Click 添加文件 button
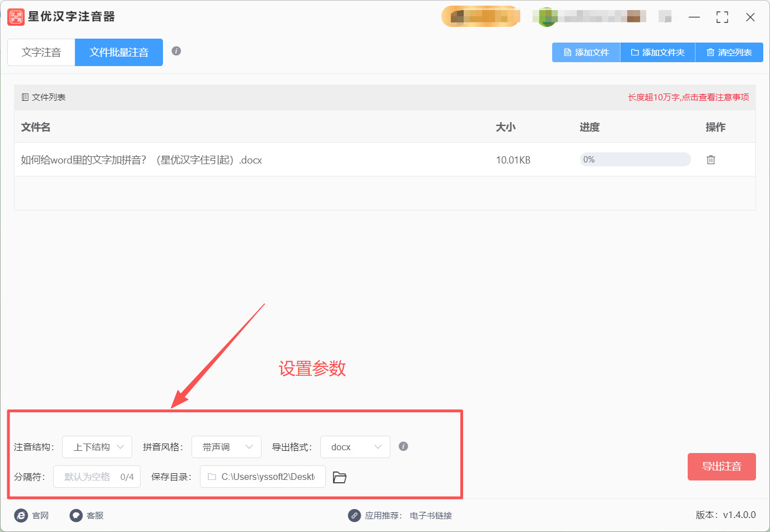770x532 pixels. (x=586, y=53)
